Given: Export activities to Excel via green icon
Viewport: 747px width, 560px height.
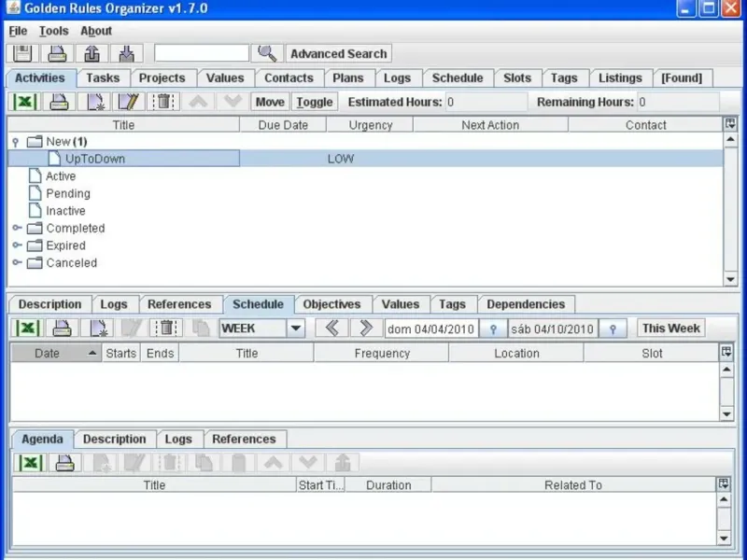Looking at the screenshot, I should (24, 102).
